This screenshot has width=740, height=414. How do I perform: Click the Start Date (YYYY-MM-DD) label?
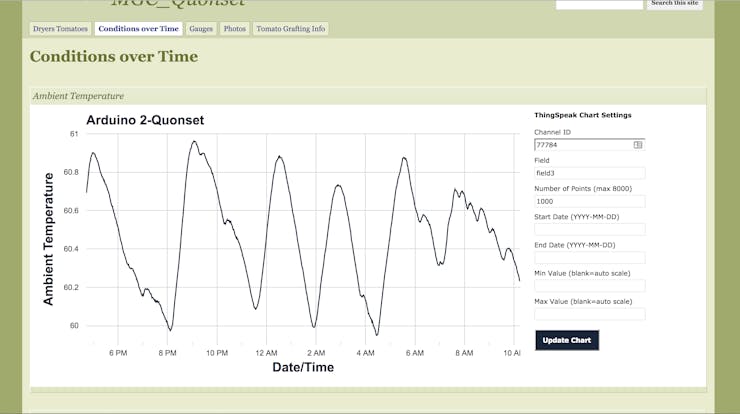[577, 217]
